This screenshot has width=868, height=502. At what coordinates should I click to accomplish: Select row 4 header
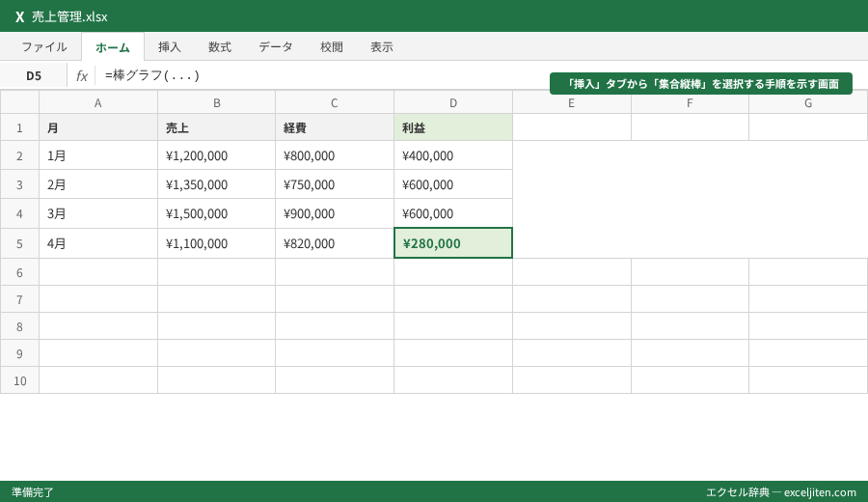(19, 213)
